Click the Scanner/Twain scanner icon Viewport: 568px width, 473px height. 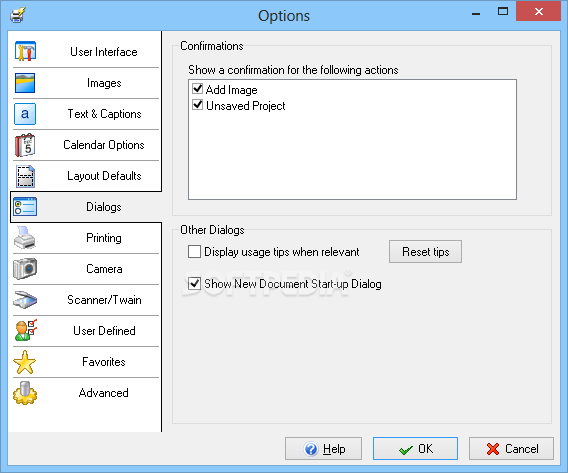click(25, 300)
